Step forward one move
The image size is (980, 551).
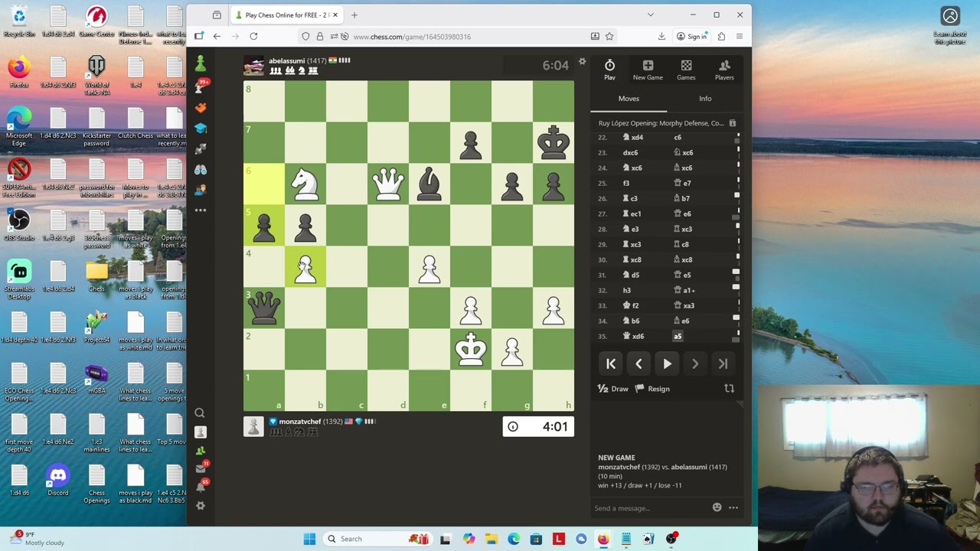[695, 364]
